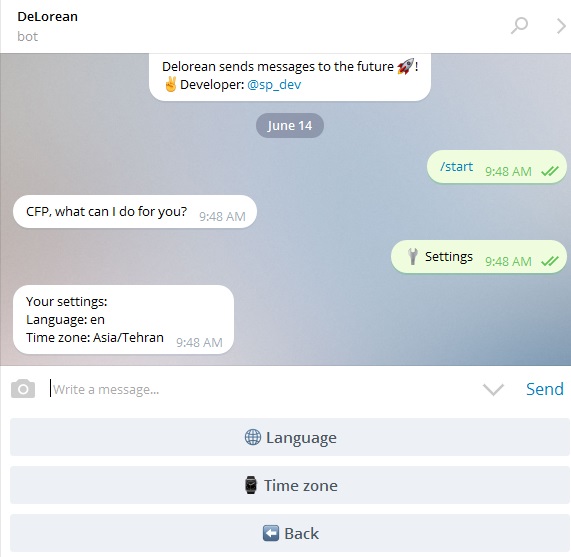This screenshot has height=557, width=571.
Task: Choose the Language keyboard button
Action: coord(290,437)
